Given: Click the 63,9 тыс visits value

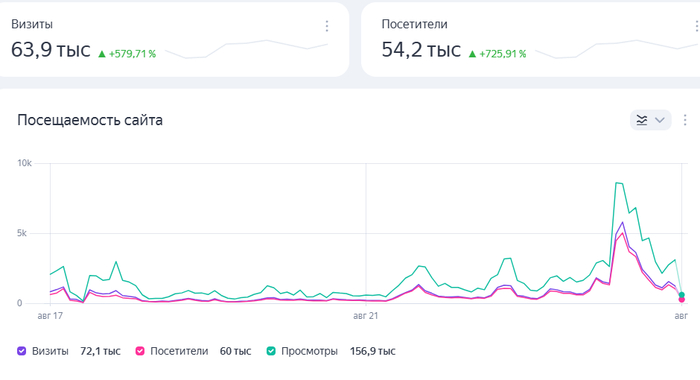Looking at the screenshot, I should click(50, 50).
